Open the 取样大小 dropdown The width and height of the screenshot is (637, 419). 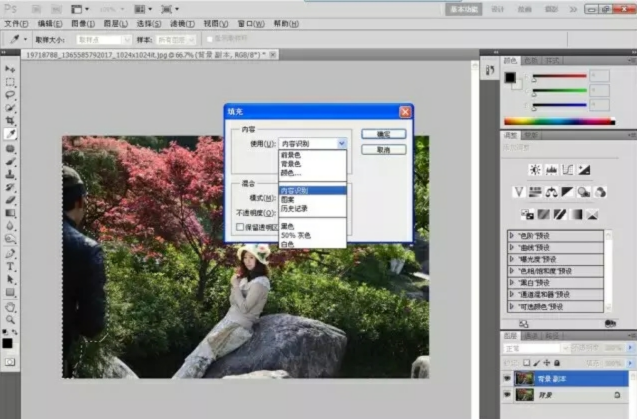point(104,40)
